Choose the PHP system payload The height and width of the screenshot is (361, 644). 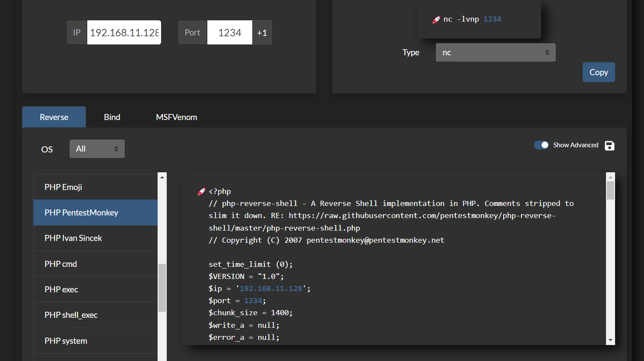coord(95,341)
